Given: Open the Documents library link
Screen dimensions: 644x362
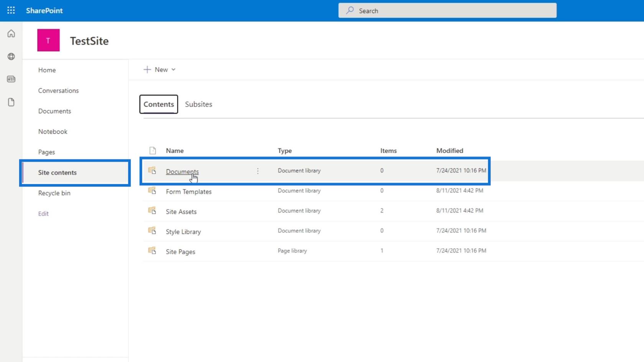Looking at the screenshot, I should point(182,172).
